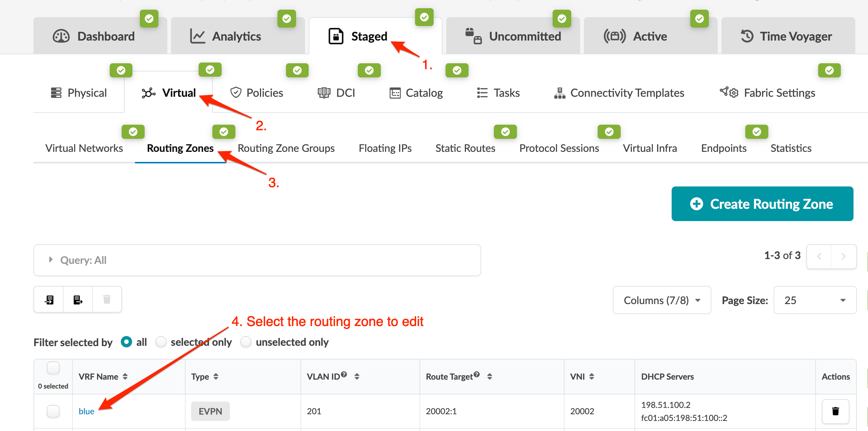The image size is (868, 431).
Task: Open the Page Size dropdown
Action: [814, 300]
